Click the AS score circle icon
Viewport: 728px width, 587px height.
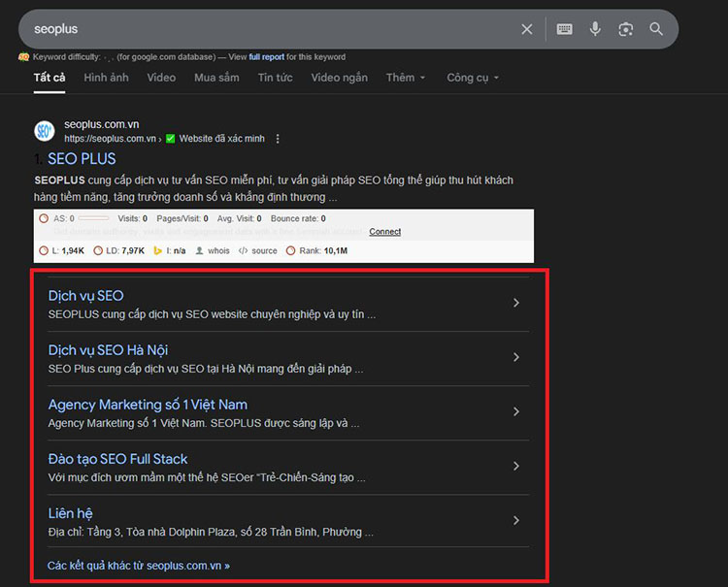click(44, 218)
